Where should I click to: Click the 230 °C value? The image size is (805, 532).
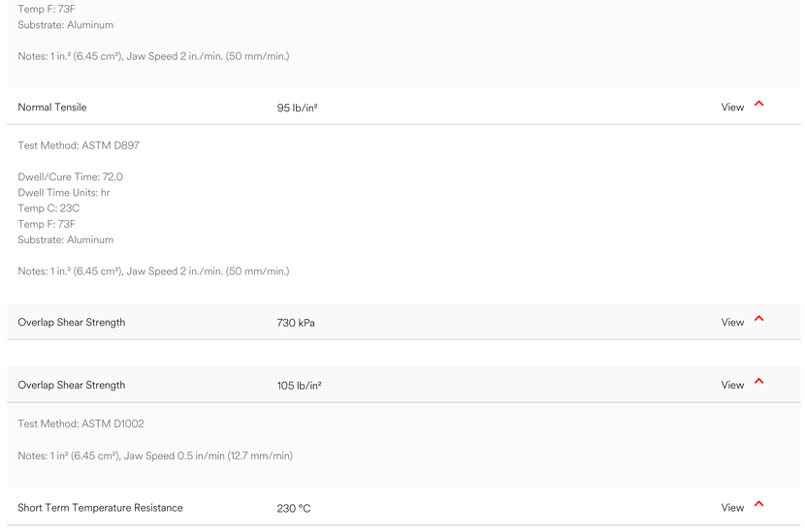pos(294,509)
